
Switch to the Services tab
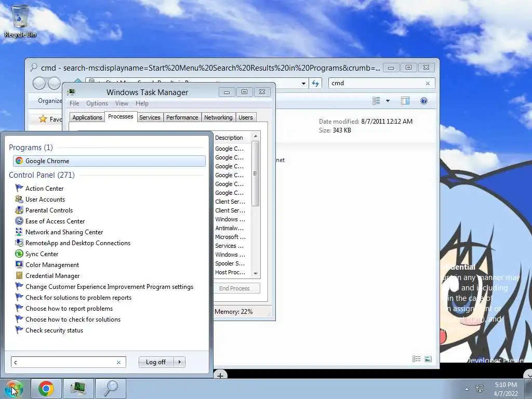pos(150,117)
